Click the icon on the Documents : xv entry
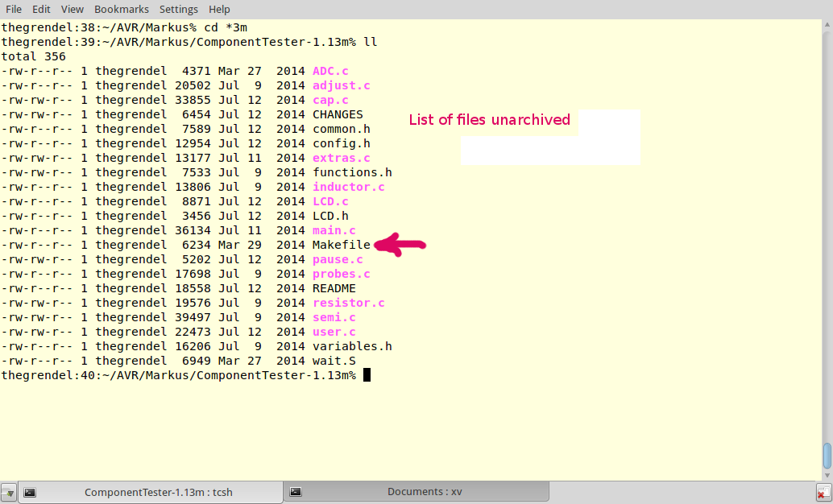Image resolution: width=833 pixels, height=504 pixels. 296,491
